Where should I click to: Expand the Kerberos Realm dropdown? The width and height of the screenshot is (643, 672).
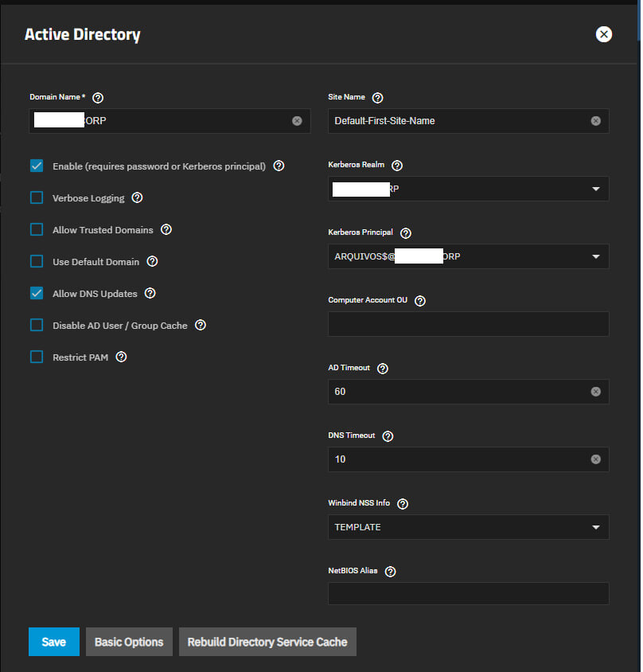[x=595, y=189]
